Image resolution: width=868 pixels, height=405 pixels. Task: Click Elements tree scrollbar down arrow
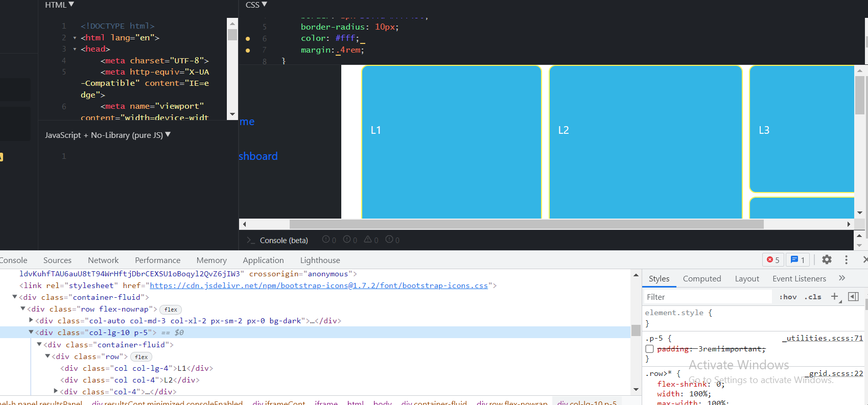point(636,390)
